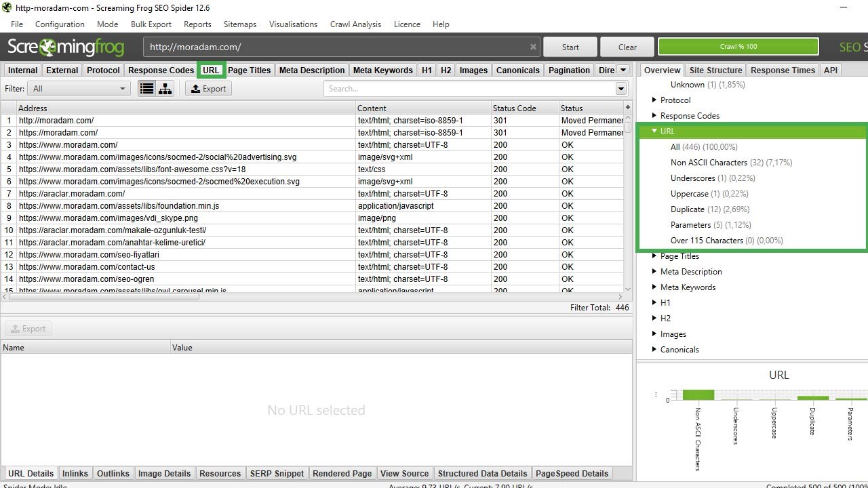Open the search options dropdown arrow
This screenshot has height=488, width=868.
click(x=621, y=89)
